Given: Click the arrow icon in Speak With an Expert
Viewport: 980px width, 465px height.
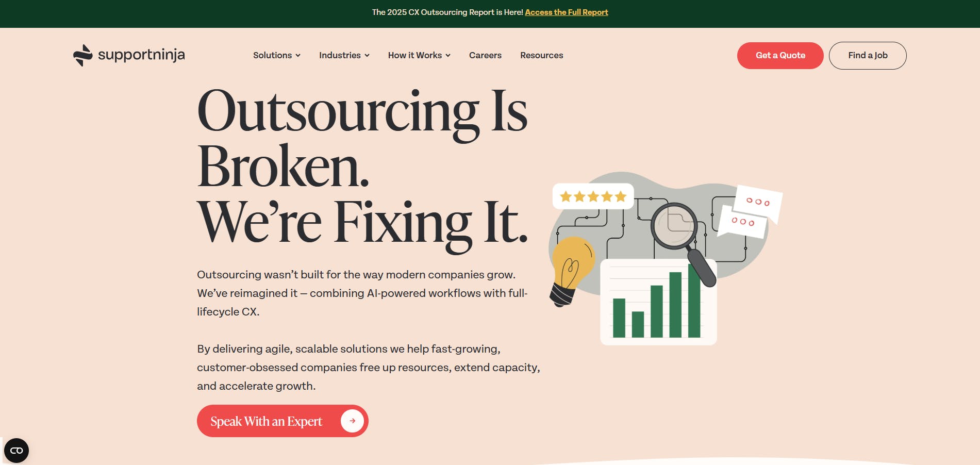Looking at the screenshot, I should 352,421.
